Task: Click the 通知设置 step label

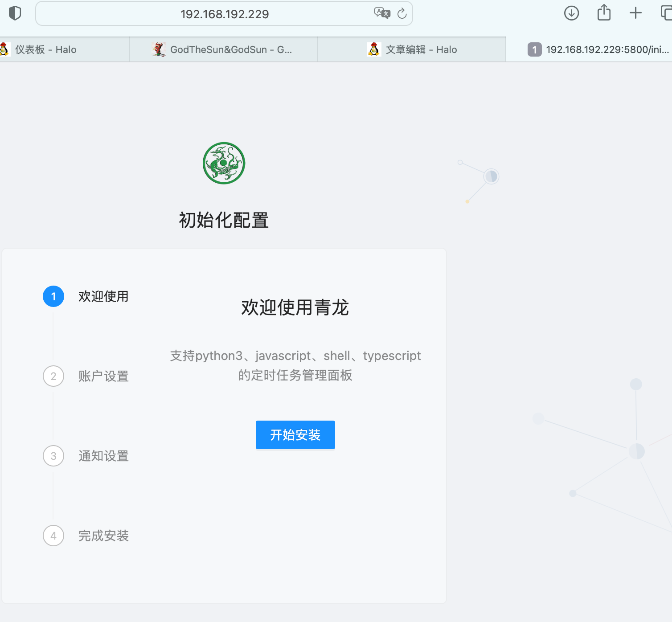Action: 103,456
